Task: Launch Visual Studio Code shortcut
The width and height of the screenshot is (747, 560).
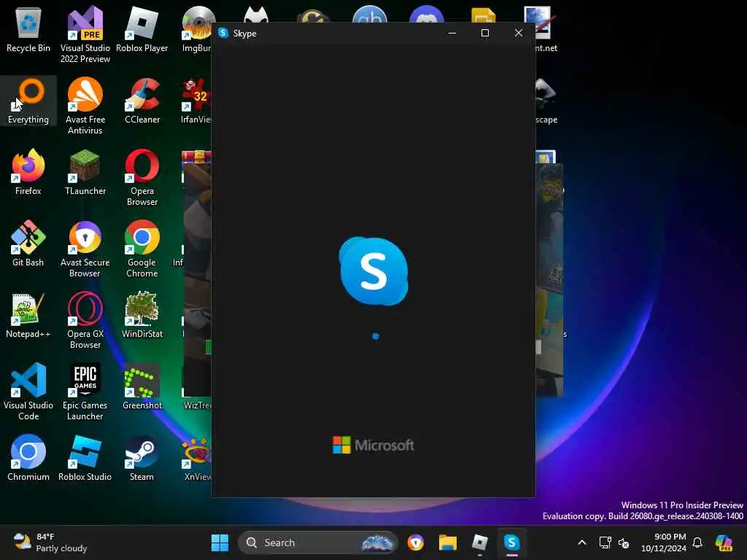Action: coord(28,392)
